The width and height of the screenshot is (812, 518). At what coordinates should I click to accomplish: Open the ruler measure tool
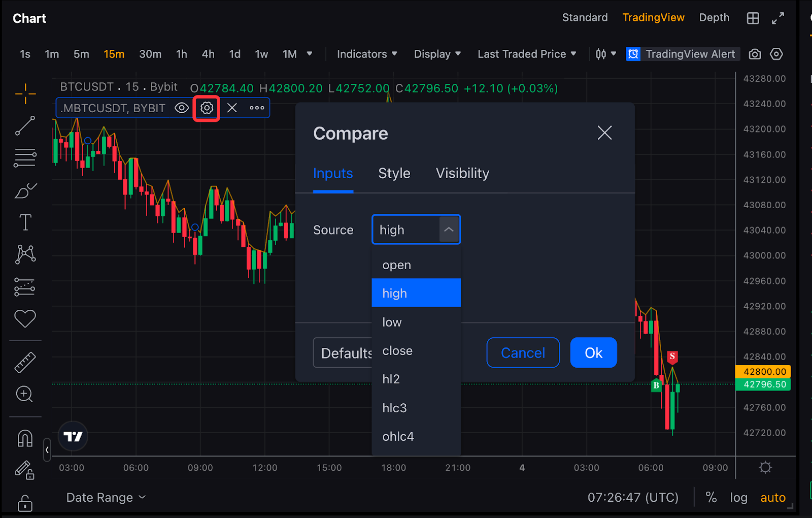pos(25,363)
